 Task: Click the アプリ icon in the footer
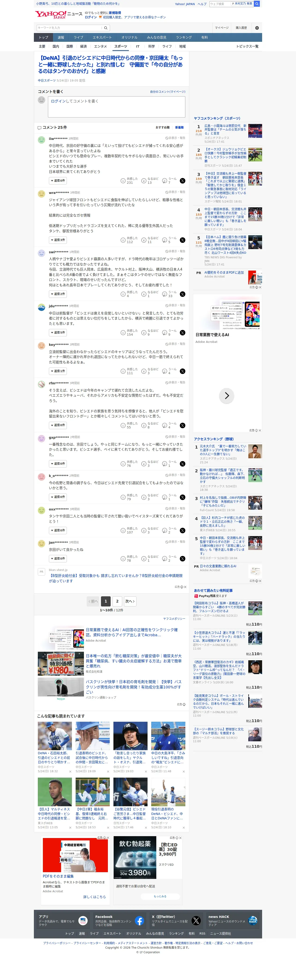83,920
